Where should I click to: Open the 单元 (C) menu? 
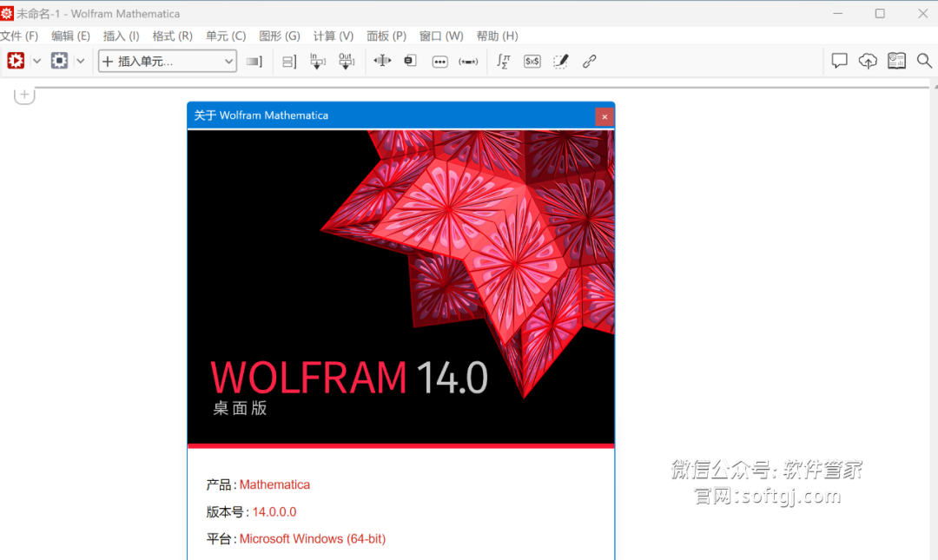[226, 36]
